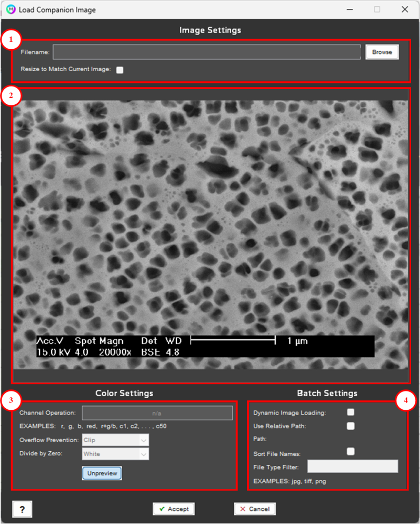This screenshot has height=524, width=420.
Task: Cancel the Load Companion Image dialog
Action: [x=255, y=509]
